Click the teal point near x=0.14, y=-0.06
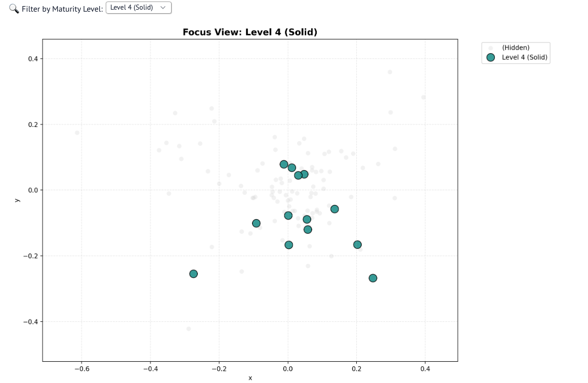Image resolution: width=588 pixels, height=383 pixels. (x=334, y=209)
